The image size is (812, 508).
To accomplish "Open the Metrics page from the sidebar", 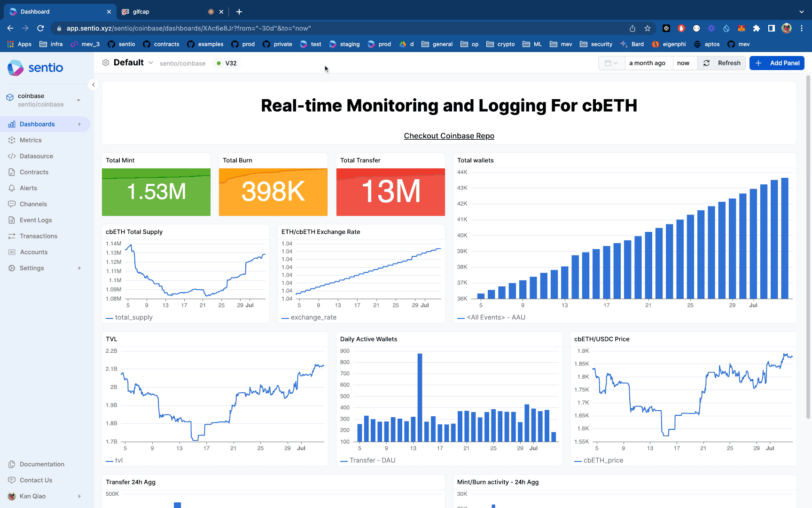I will 31,140.
